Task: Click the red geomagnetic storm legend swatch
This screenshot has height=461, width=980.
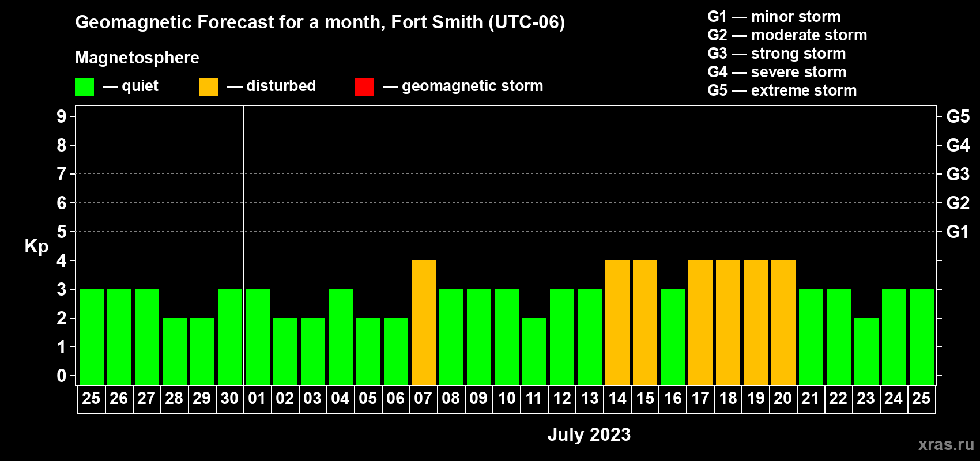Action: click(364, 87)
